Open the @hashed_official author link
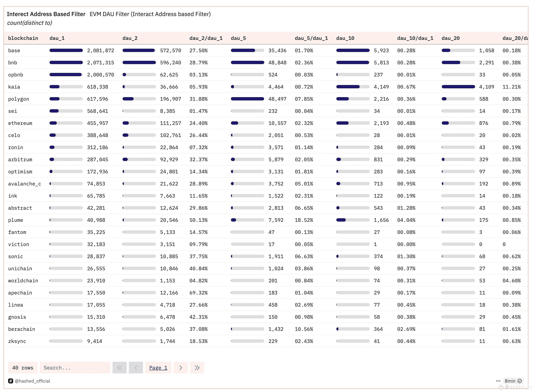 pos(33,381)
